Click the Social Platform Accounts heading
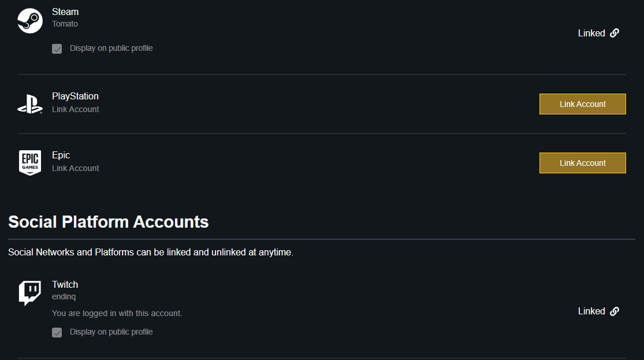 tap(109, 222)
